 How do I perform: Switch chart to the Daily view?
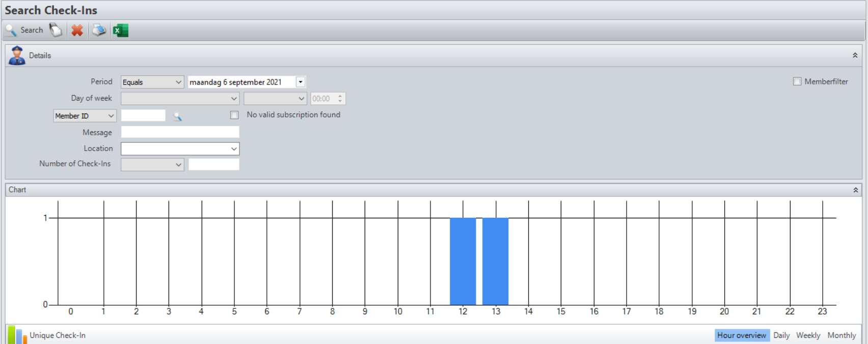[x=781, y=335]
